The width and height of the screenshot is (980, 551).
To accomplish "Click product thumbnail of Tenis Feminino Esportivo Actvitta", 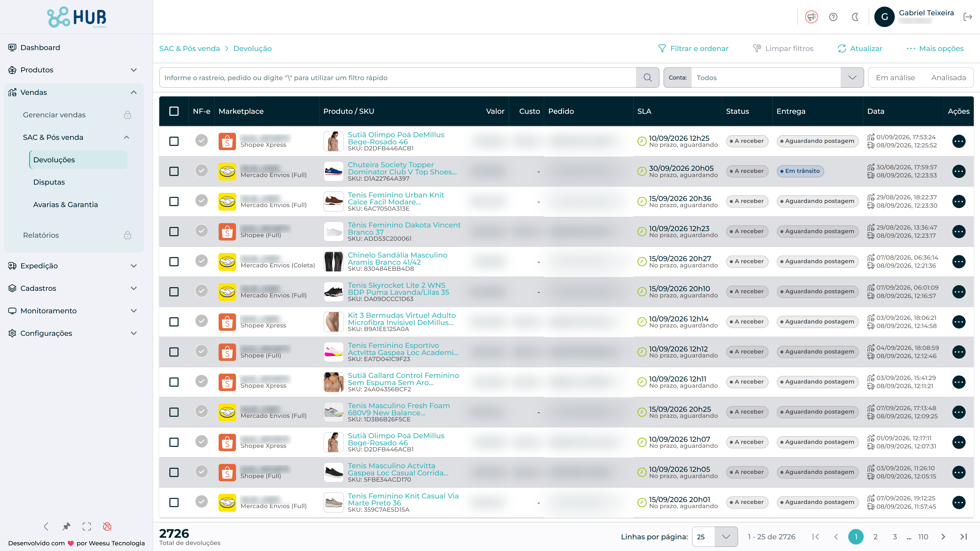I will [x=333, y=352].
